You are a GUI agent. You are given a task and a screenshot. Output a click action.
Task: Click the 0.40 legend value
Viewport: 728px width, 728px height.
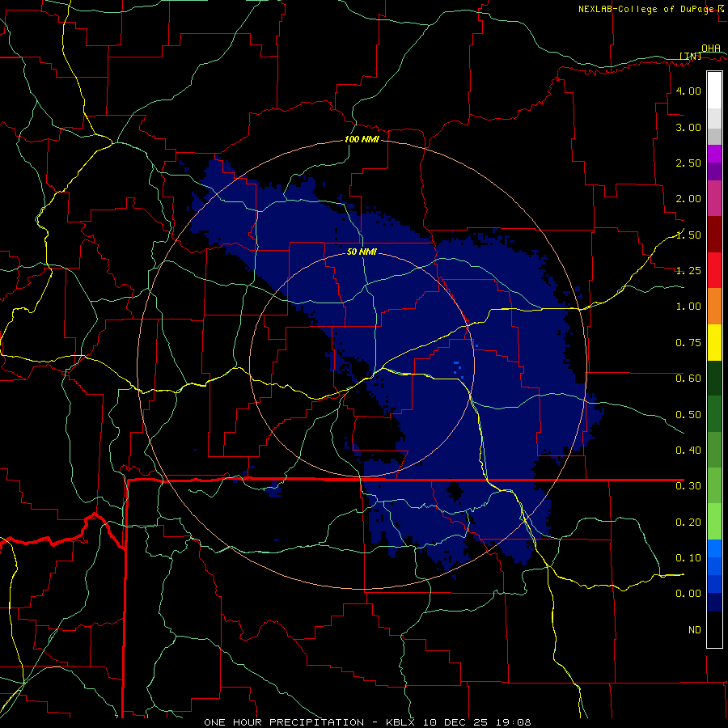pyautogui.click(x=688, y=451)
